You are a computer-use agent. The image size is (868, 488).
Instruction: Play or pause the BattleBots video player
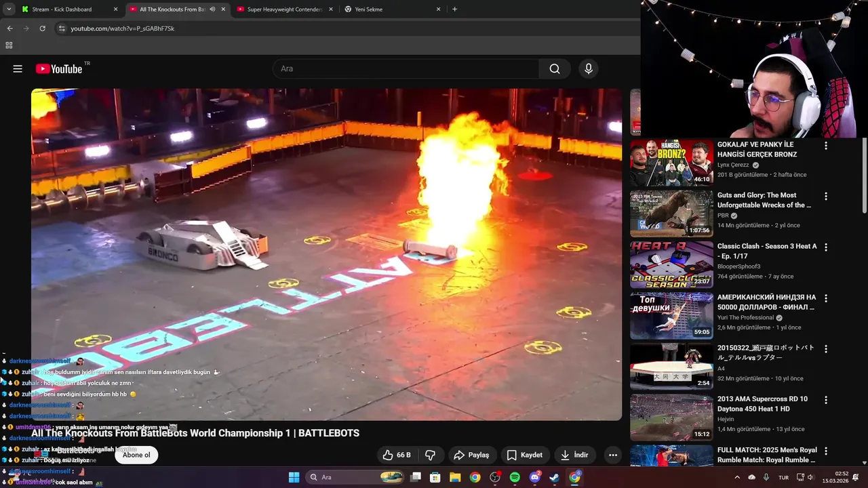326,254
